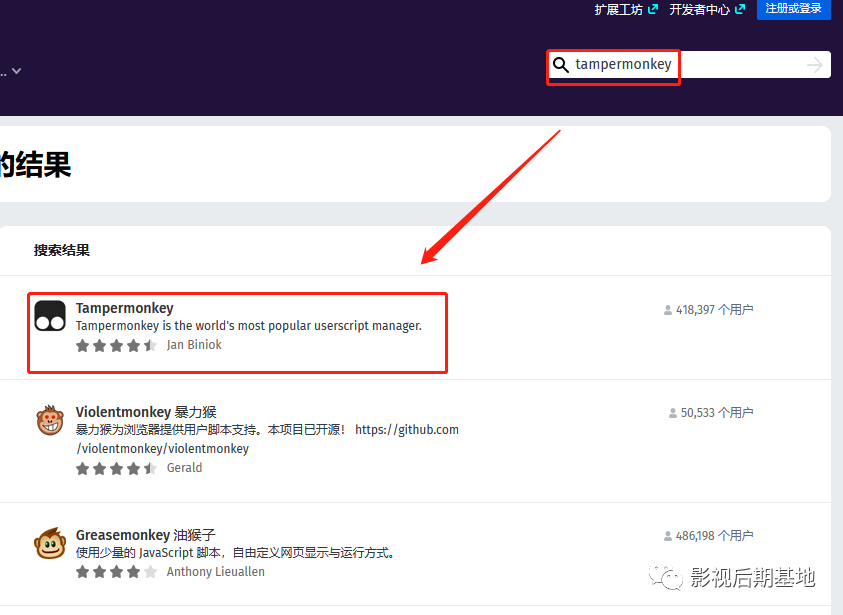Click the magnifier search icon
843x615 pixels.
[x=560, y=65]
